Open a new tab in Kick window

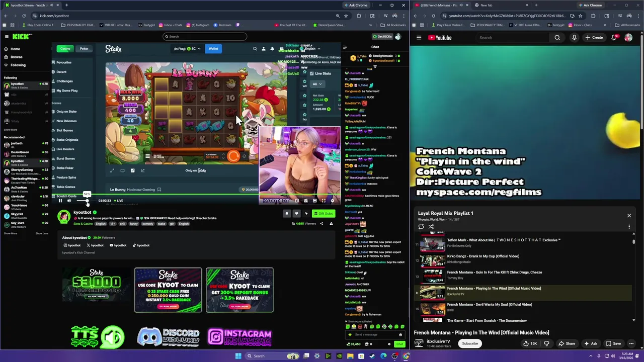click(66, 5)
